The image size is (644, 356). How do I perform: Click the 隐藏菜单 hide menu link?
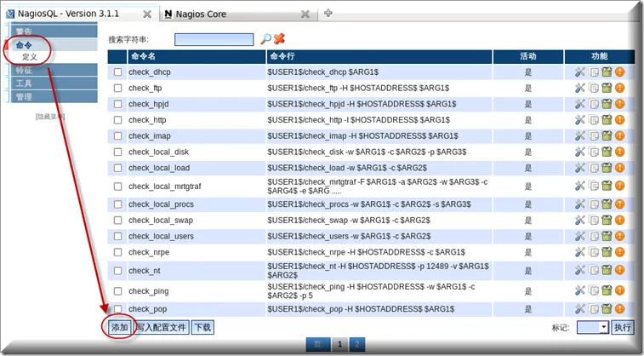(x=49, y=117)
